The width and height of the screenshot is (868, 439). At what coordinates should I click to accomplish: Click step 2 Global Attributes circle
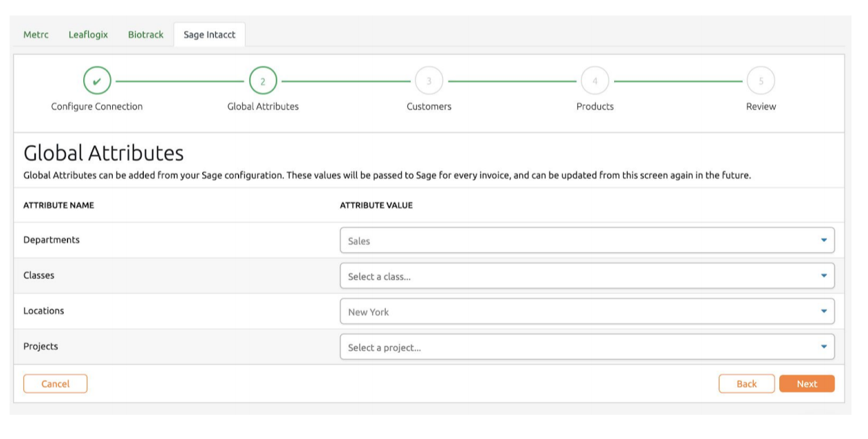tap(263, 81)
